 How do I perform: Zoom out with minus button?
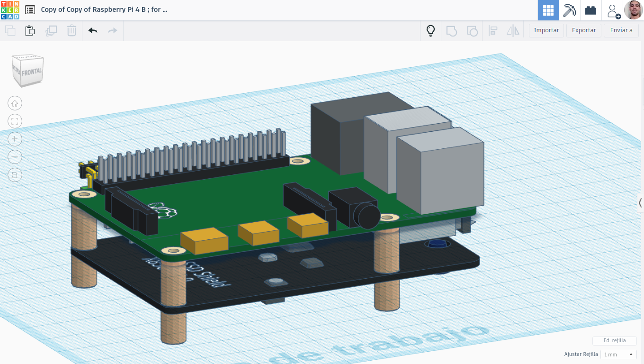click(15, 156)
